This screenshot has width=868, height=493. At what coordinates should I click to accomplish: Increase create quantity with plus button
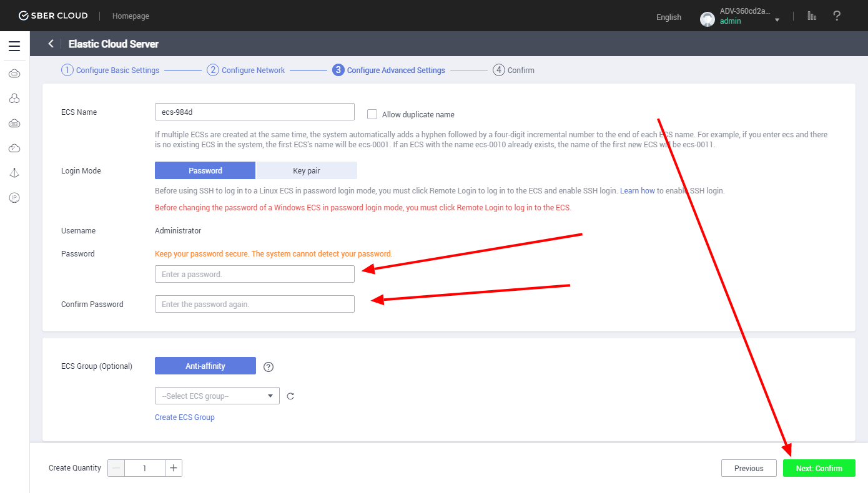click(174, 468)
